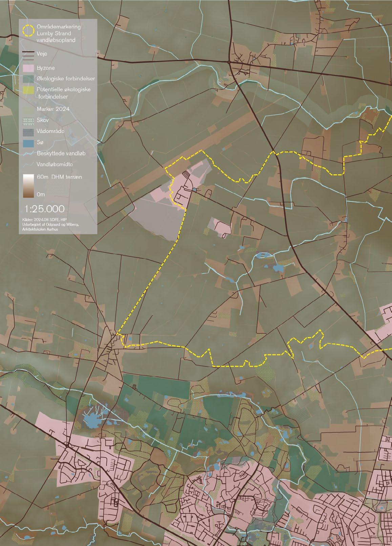Click the largest blue lake on the map
392x546 pixels.
(x=92, y=421)
